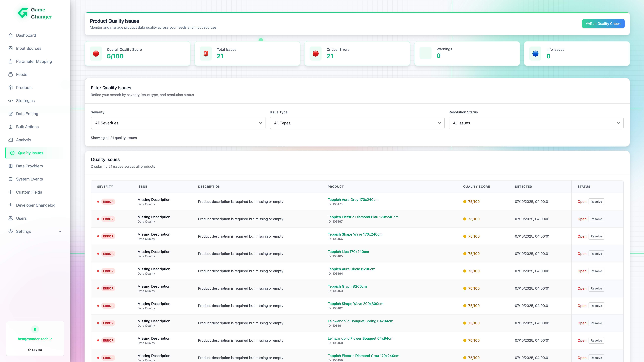This screenshot has width=644, height=362.
Task: Click the Parameter Mapping clipboard icon
Action: tap(10, 61)
